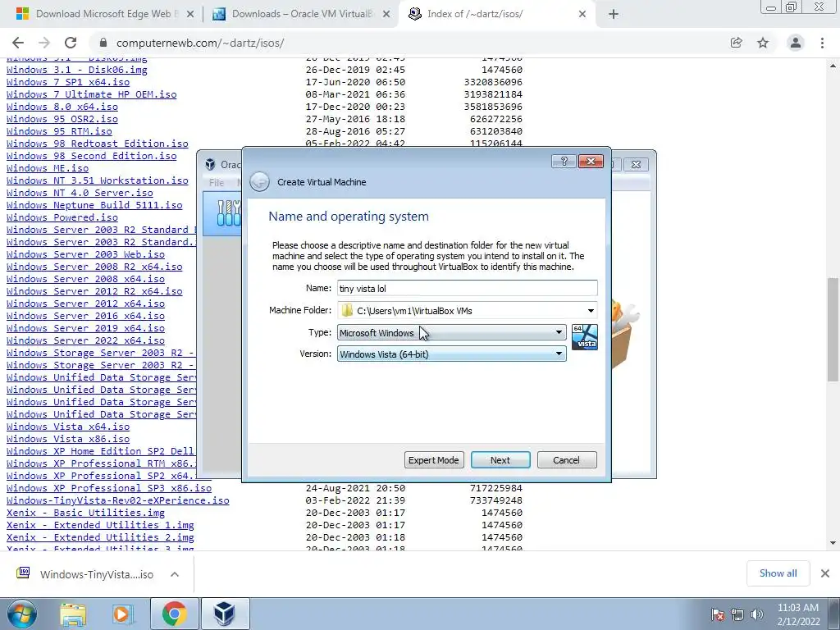
Task: Select the Index of /~dartz/isos/ tab
Action: pos(495,15)
